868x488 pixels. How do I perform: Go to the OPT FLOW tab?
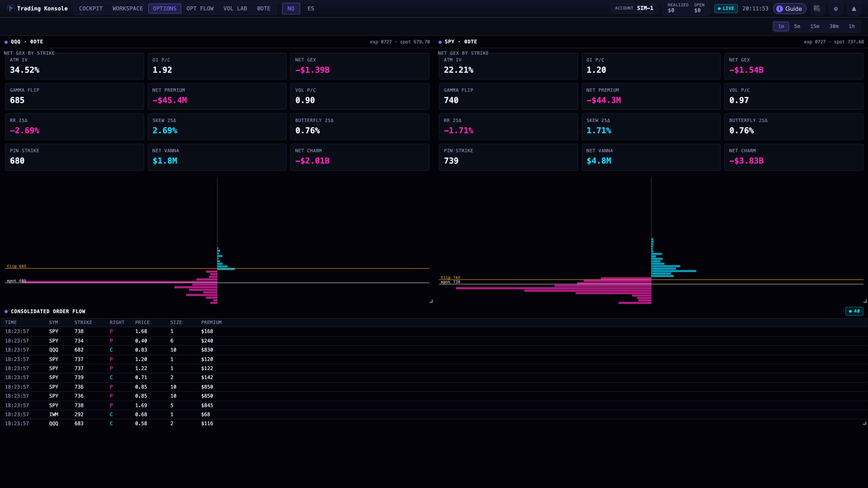coord(200,8)
